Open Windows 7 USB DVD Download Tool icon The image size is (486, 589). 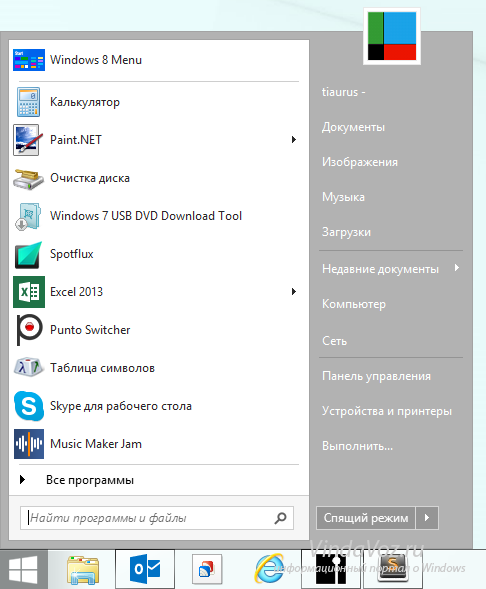pyautogui.click(x=28, y=216)
